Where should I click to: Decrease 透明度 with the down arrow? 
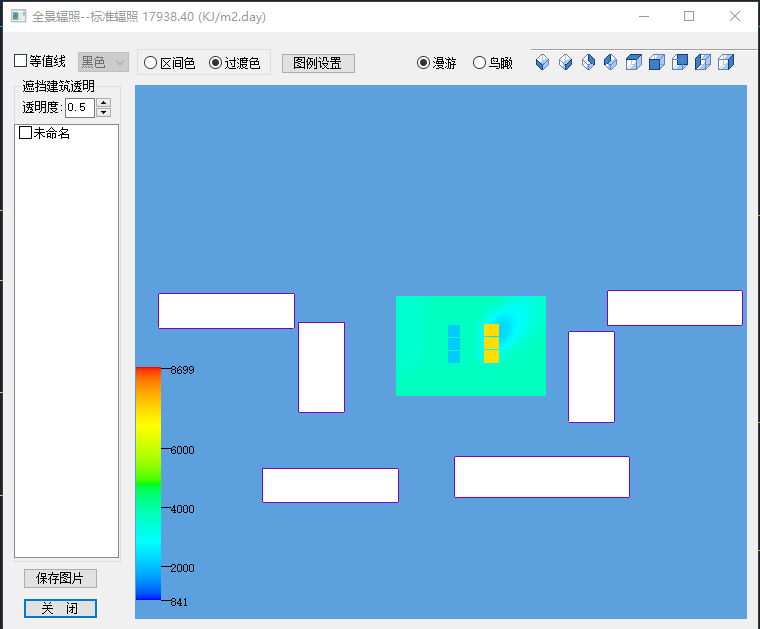point(103,112)
